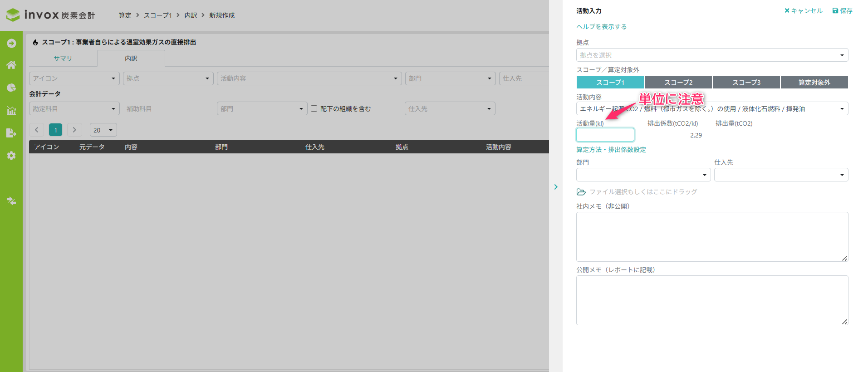Viewport: 868px width, 372px height.
Task: Open the bar graph analysis sidebar icon
Action: click(11, 110)
